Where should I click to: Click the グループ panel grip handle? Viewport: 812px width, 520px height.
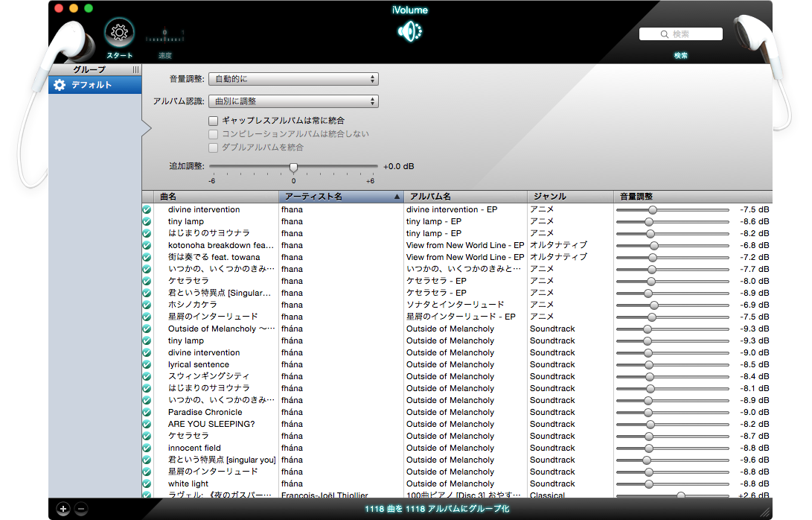coord(135,69)
